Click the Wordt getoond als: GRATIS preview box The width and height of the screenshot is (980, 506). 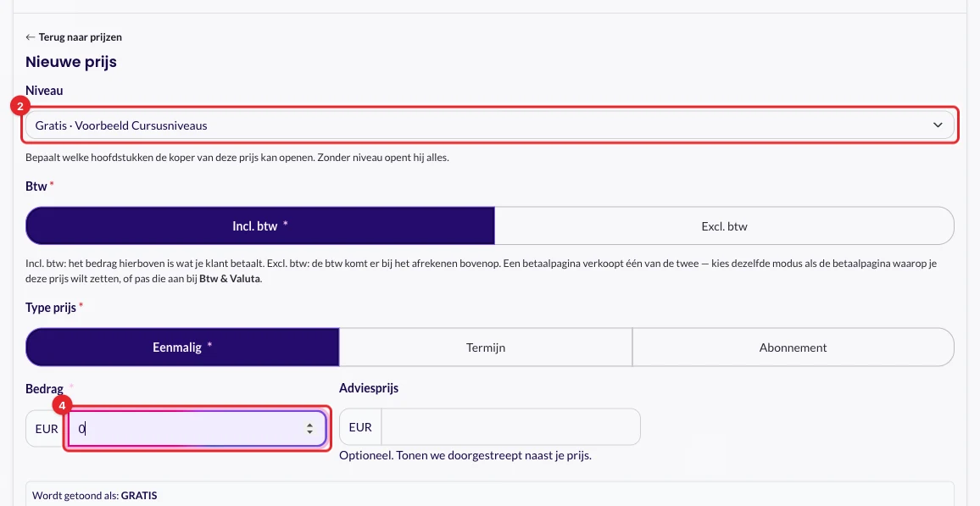(489, 494)
